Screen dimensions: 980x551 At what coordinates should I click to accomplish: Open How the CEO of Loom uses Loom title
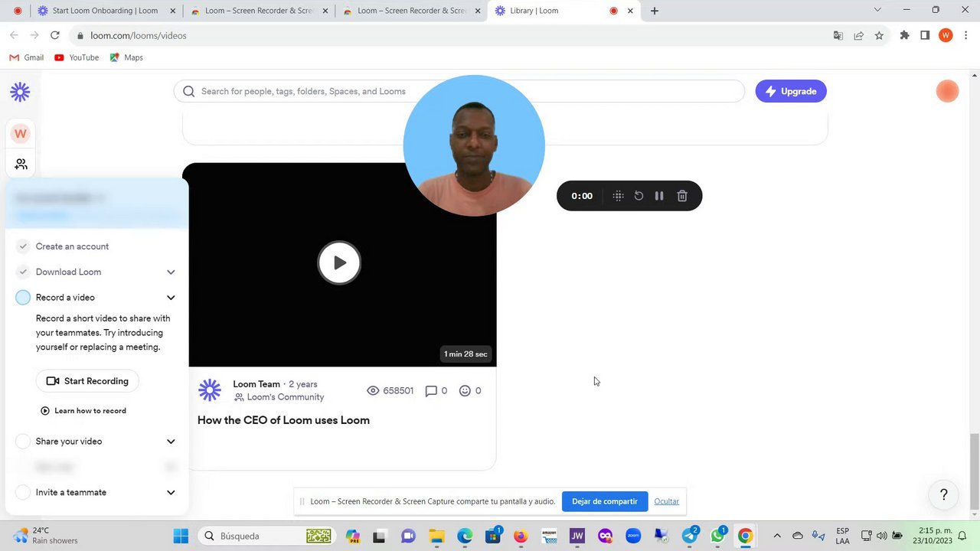283,420
